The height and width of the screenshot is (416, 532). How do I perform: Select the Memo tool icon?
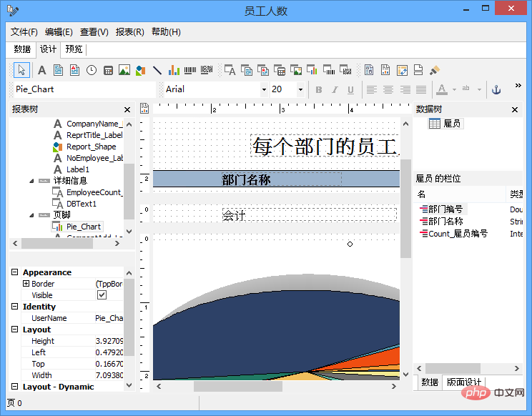(59, 70)
